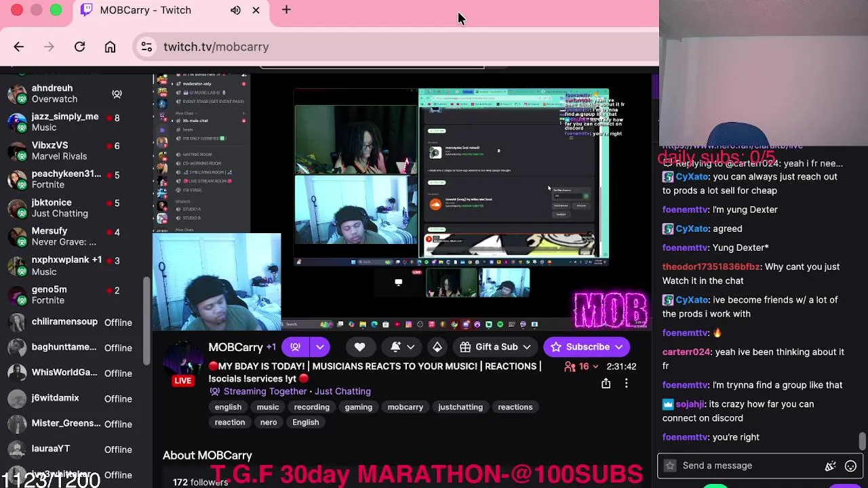
Task: Mute the MOBCarry tab audio
Action: [235, 10]
